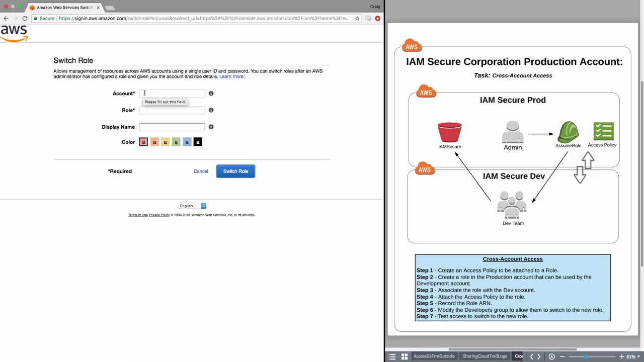Screen dimensions: 644x362
Task: Click the AWS logo on the sign-in page
Action: tap(14, 34)
